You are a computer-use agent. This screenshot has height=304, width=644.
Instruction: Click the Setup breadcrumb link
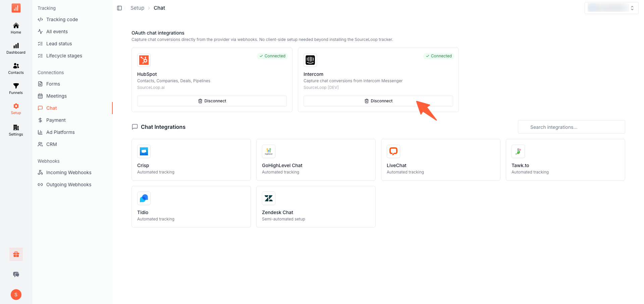click(x=137, y=8)
